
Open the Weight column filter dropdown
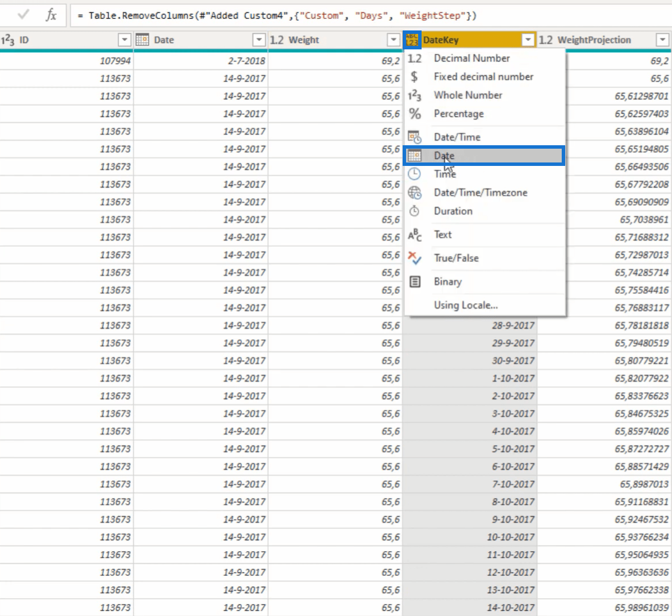(x=393, y=40)
